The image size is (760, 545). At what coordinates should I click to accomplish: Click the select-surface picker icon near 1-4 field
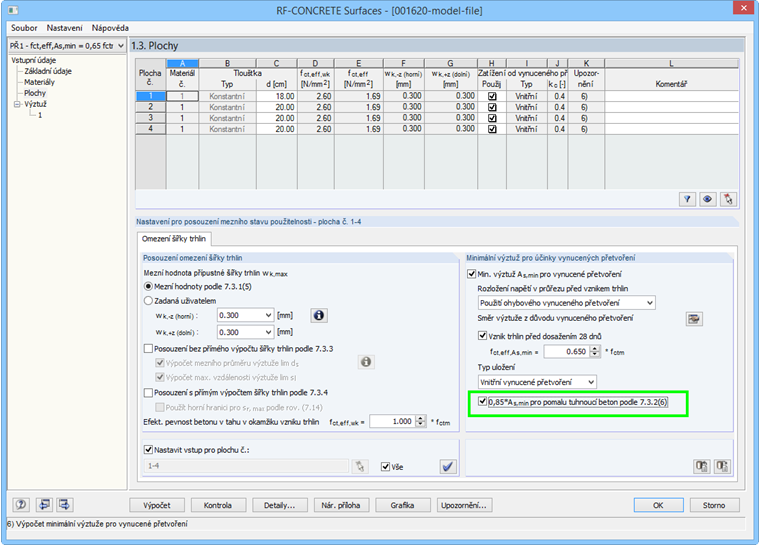click(x=360, y=466)
